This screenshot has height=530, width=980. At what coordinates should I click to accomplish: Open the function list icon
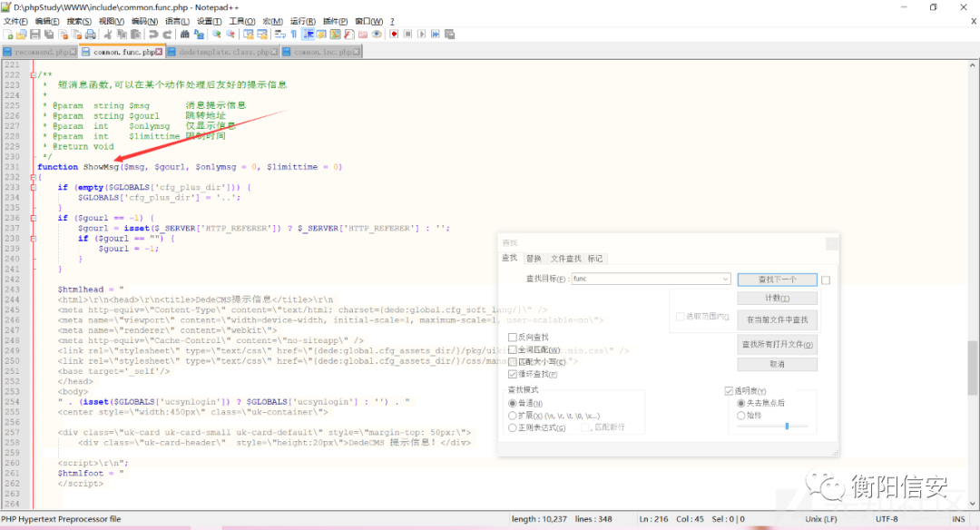pyautogui.click(x=348, y=34)
